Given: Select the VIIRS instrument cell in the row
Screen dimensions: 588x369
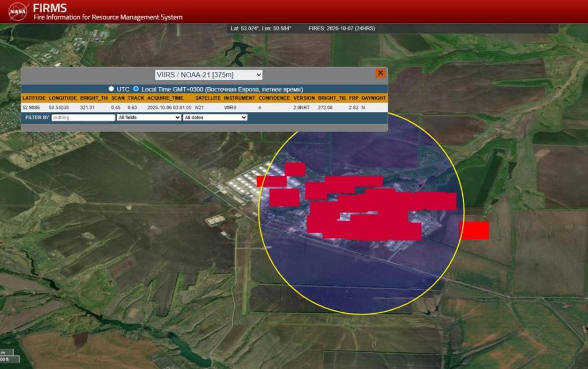Looking at the screenshot, I should (x=230, y=107).
